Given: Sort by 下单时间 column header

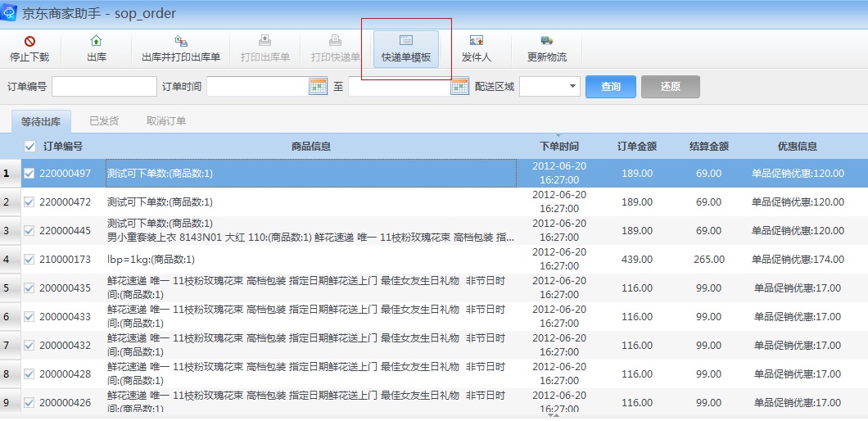Looking at the screenshot, I should [558, 147].
